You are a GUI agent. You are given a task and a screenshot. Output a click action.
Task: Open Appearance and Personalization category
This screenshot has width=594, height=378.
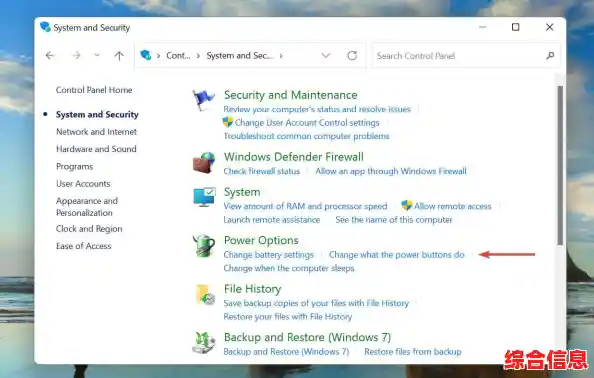(87, 207)
